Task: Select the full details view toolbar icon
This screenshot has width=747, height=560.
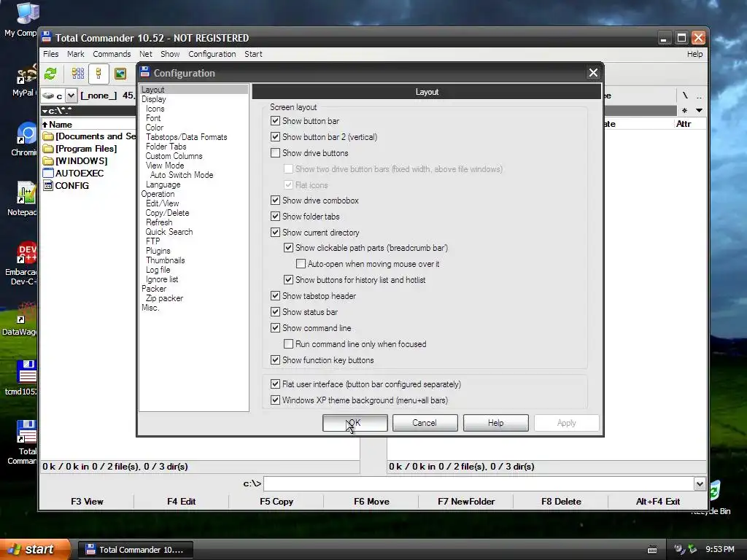Action: pyautogui.click(x=98, y=74)
